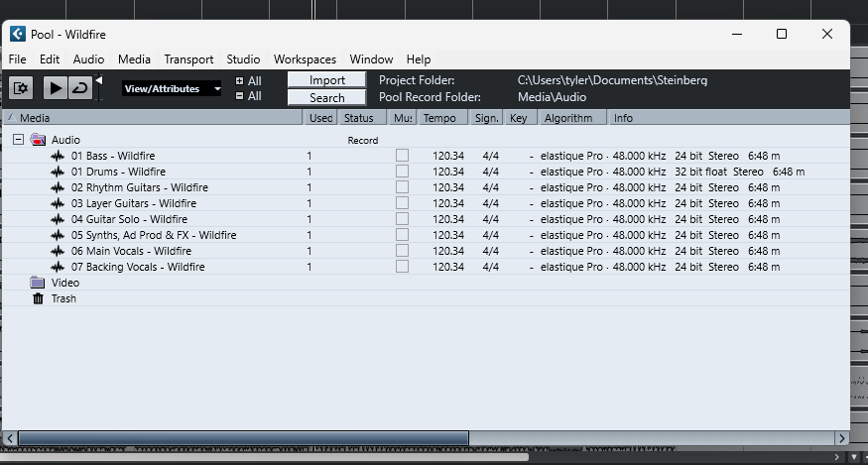Click the Search button
The image size is (868, 465).
[x=326, y=97]
